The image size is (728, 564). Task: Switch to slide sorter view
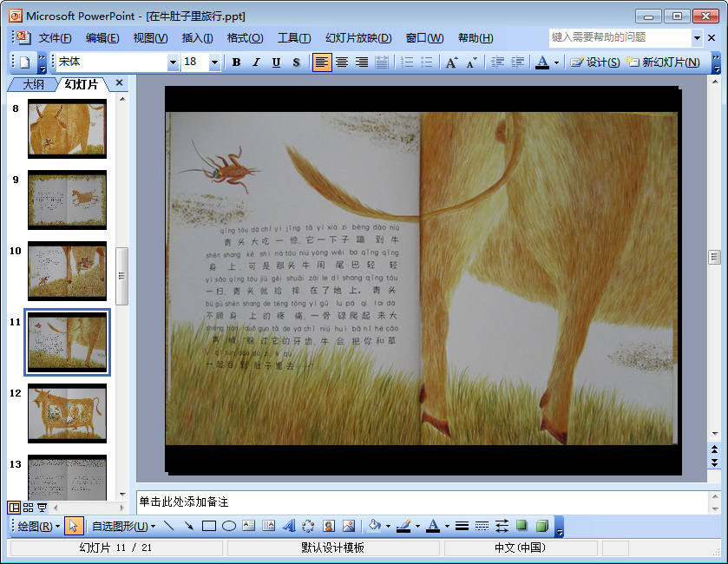click(x=29, y=508)
